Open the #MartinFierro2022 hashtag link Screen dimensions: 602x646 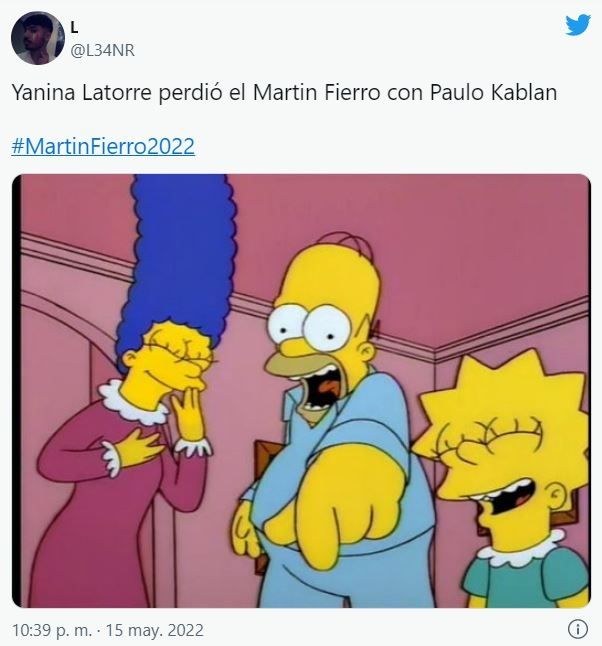(103, 146)
